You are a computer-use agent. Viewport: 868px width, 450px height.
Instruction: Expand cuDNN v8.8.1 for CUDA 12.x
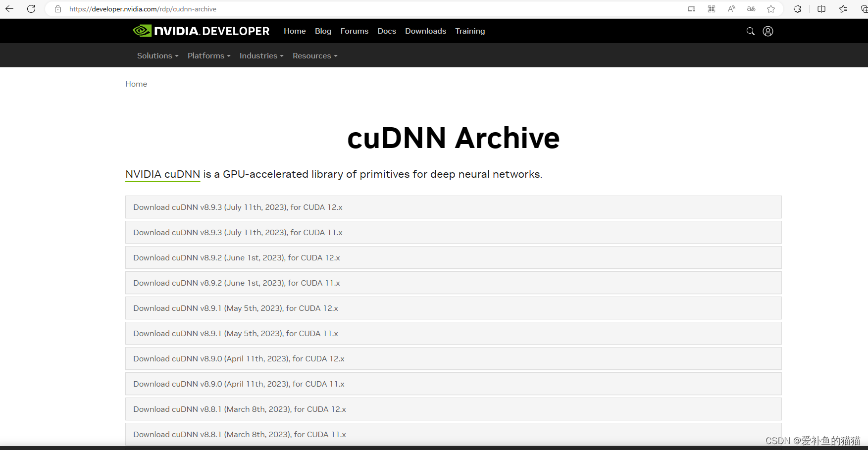[x=453, y=409]
